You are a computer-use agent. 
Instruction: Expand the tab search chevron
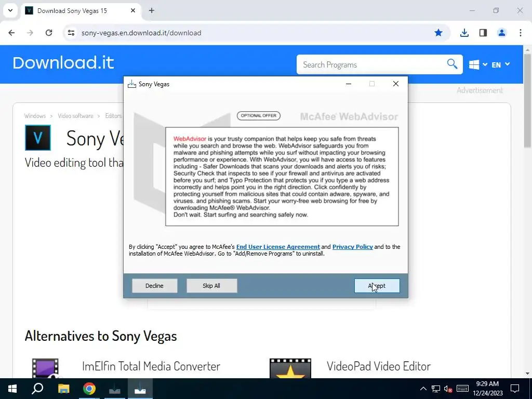pyautogui.click(x=10, y=10)
